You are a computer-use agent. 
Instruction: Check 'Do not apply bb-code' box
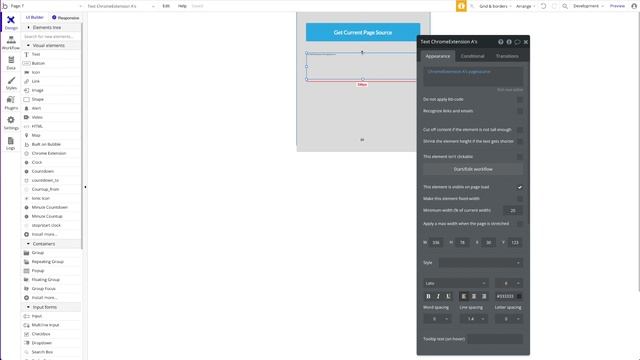pos(520,100)
